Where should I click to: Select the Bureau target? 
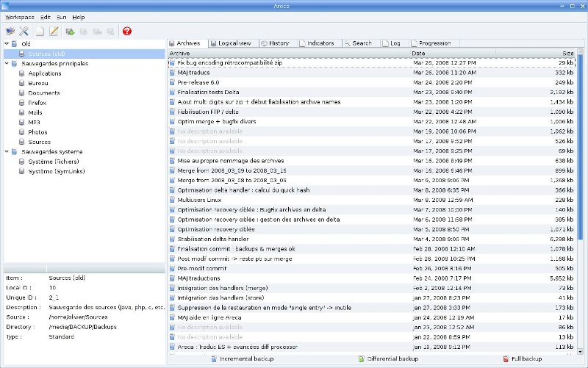click(x=38, y=83)
